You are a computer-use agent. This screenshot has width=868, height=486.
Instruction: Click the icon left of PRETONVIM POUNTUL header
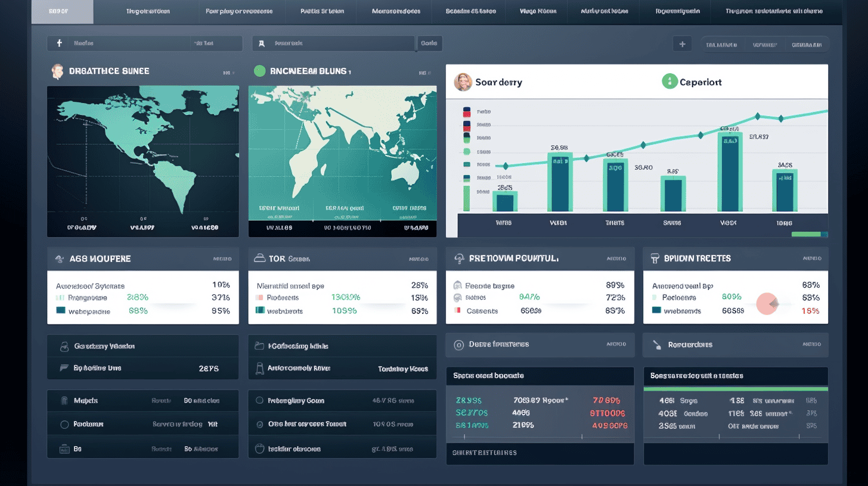pos(459,258)
